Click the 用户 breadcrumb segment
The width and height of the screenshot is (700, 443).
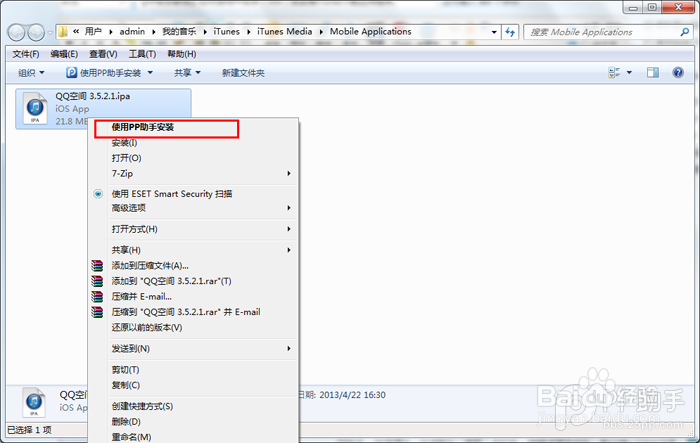point(93,32)
